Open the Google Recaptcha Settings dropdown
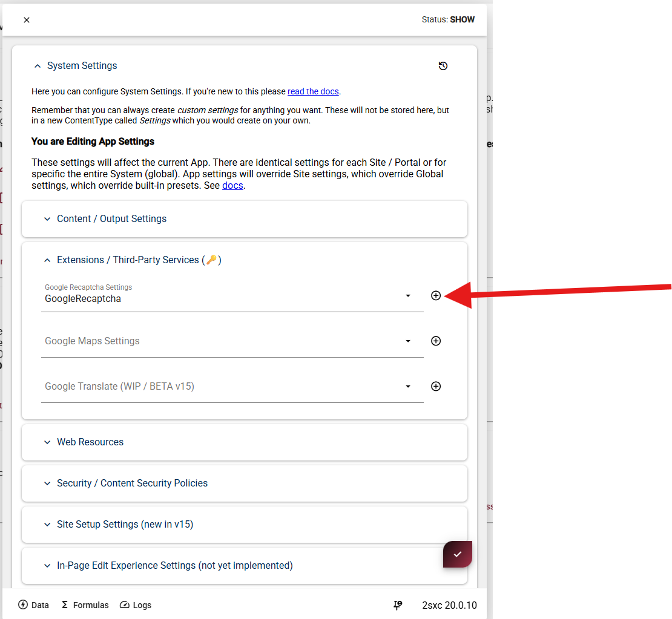 407,296
